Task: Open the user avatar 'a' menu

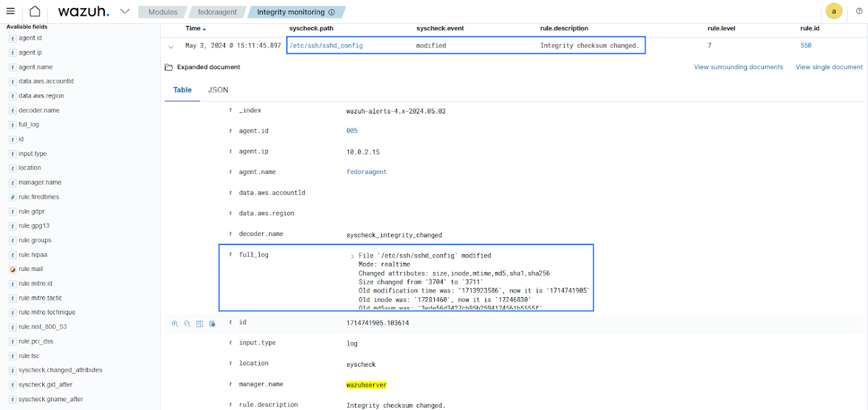Action: [x=834, y=12]
